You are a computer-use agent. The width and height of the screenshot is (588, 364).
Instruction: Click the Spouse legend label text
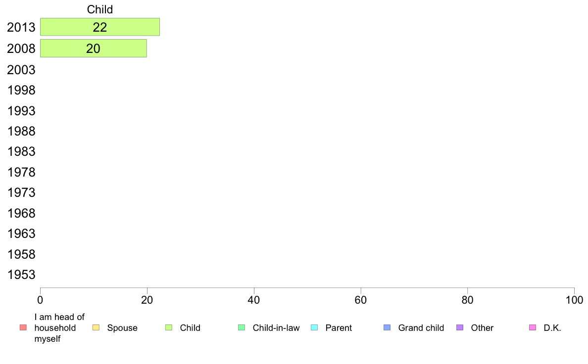(122, 328)
